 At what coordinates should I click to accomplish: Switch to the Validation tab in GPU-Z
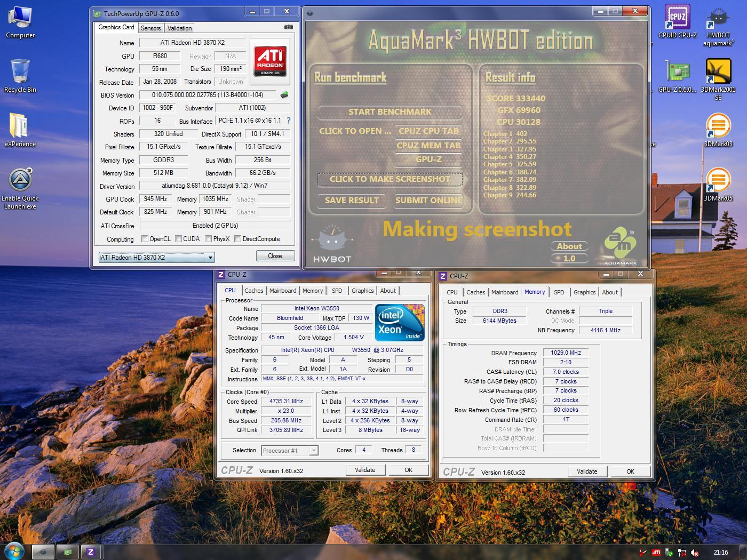click(179, 28)
